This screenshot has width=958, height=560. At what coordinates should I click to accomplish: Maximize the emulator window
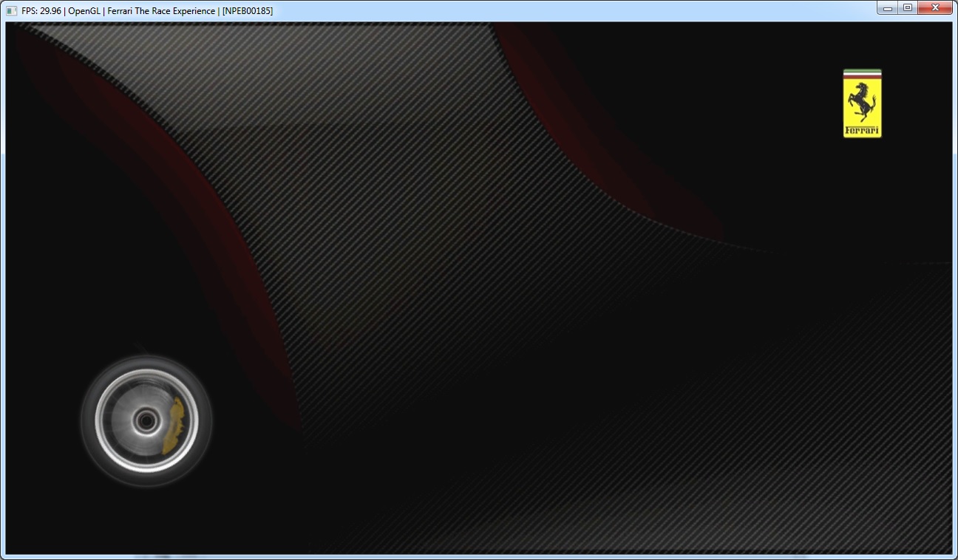[907, 8]
